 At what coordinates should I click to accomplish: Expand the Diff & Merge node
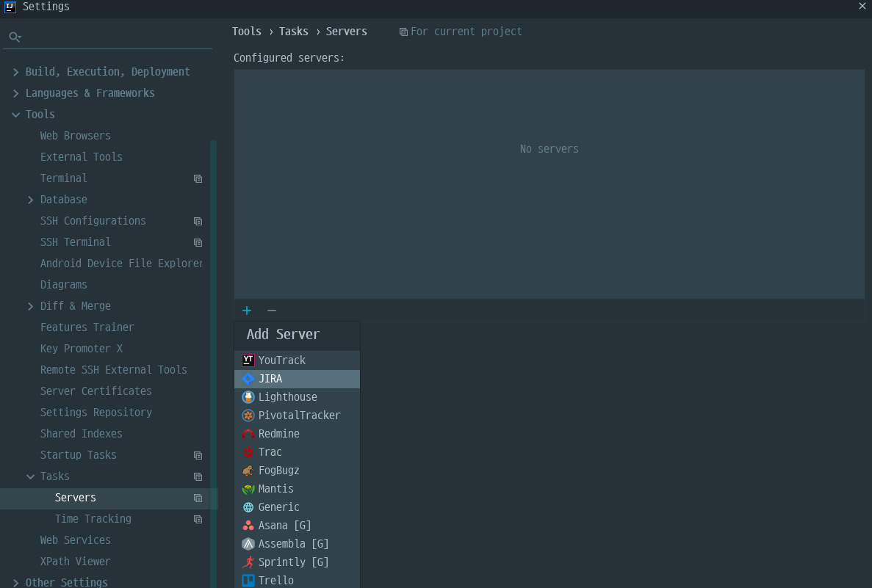tap(31, 306)
